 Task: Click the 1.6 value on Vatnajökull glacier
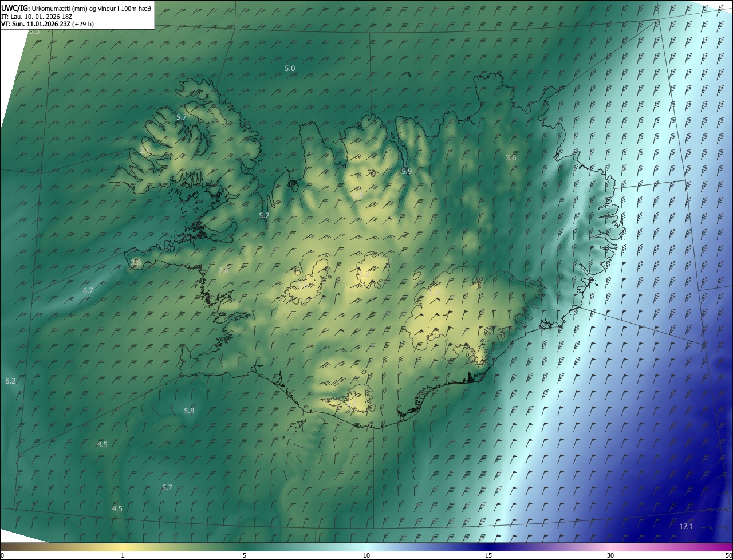point(434,293)
